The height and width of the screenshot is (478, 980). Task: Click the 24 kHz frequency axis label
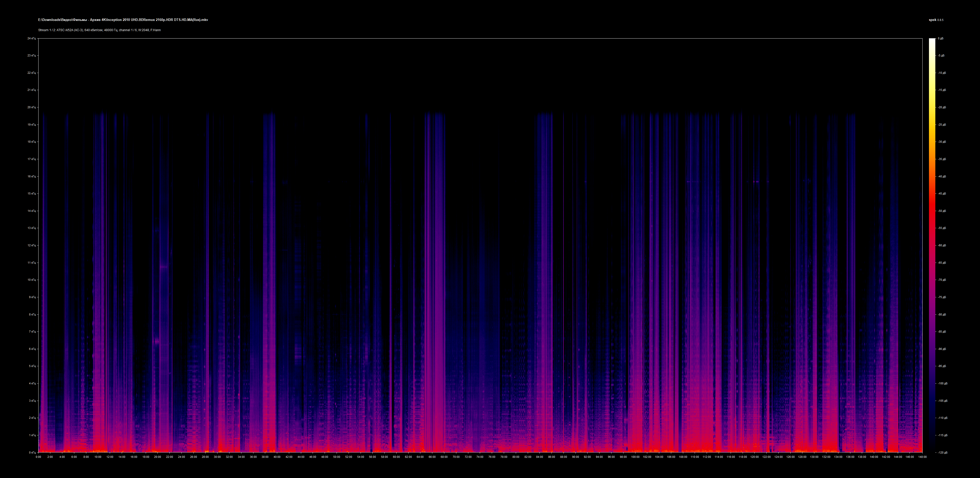pos(32,39)
